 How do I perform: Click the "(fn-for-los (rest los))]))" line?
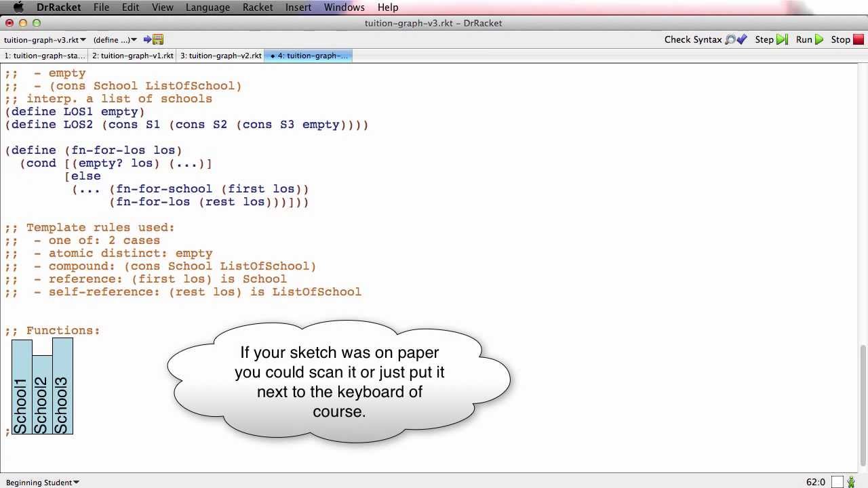(x=209, y=202)
